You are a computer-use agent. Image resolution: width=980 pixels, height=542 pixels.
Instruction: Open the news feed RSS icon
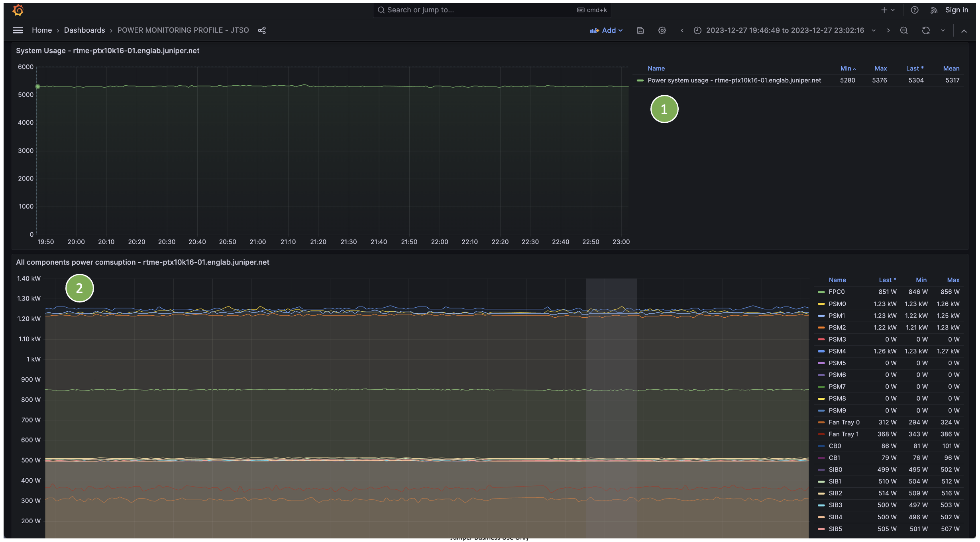click(934, 10)
